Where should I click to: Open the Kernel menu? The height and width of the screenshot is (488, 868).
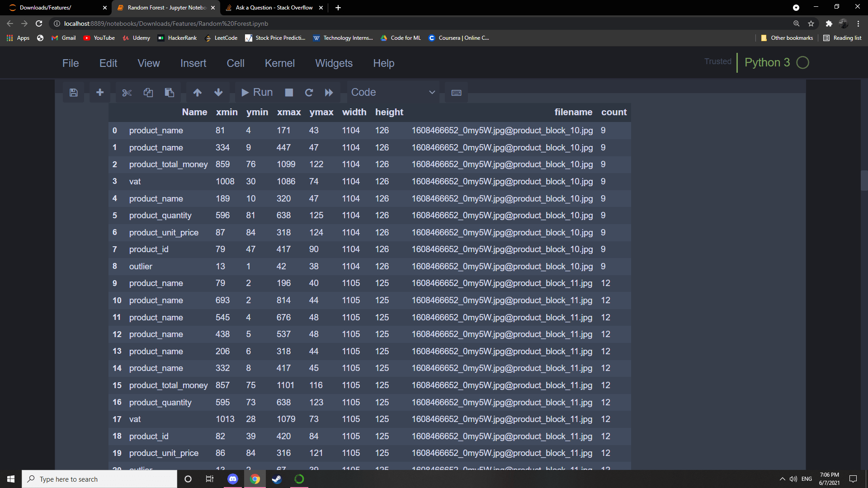click(x=279, y=63)
